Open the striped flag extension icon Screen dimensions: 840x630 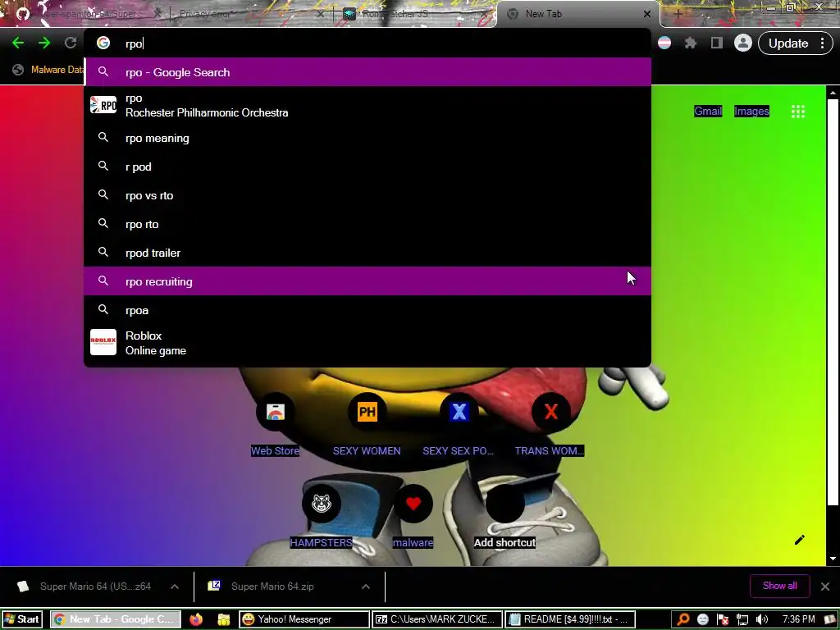664,43
